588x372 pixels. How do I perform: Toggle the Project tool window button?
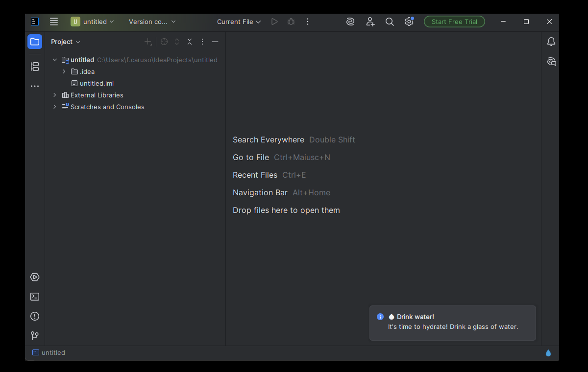pos(35,42)
